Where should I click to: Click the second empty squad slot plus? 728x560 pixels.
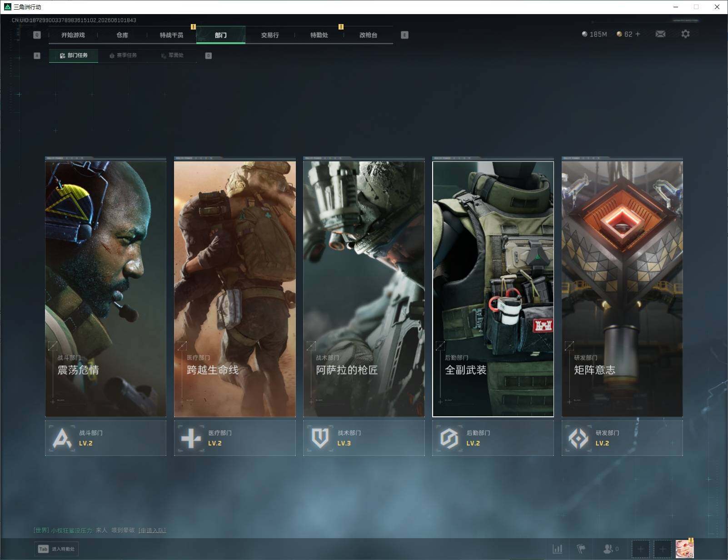click(663, 549)
